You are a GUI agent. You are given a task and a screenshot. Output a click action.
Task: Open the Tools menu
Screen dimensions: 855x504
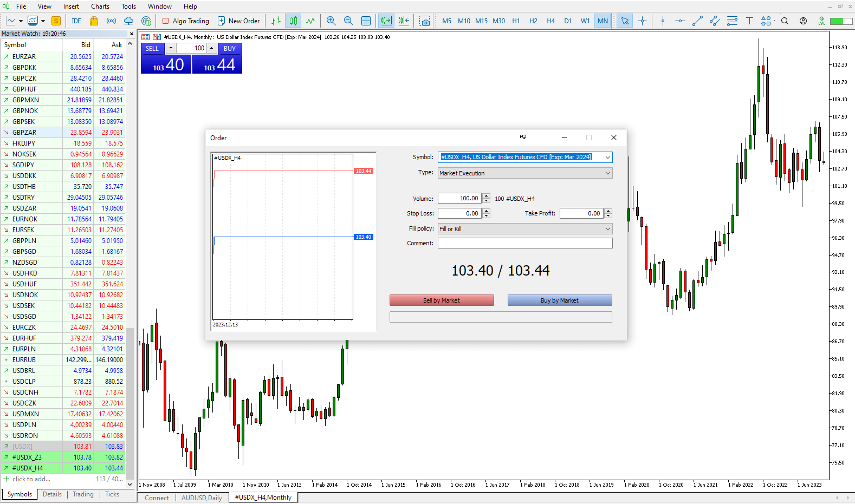[128, 6]
